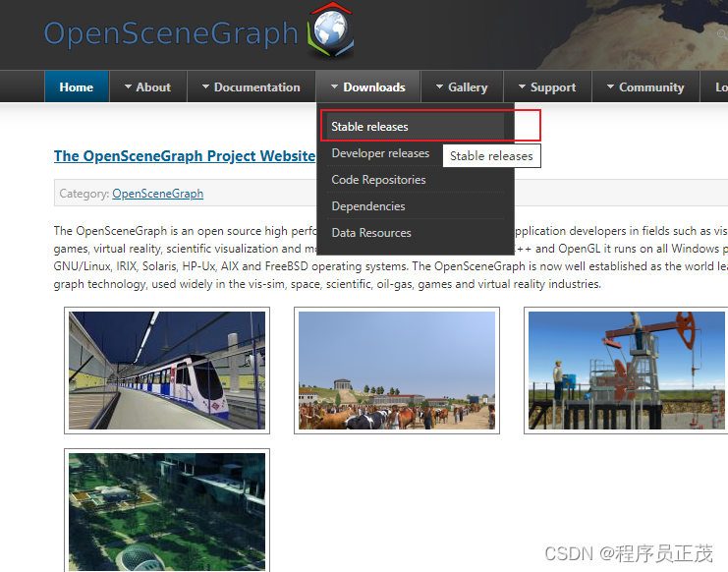This screenshot has height=572, width=728.
Task: Open the About menu
Action: pos(147,86)
